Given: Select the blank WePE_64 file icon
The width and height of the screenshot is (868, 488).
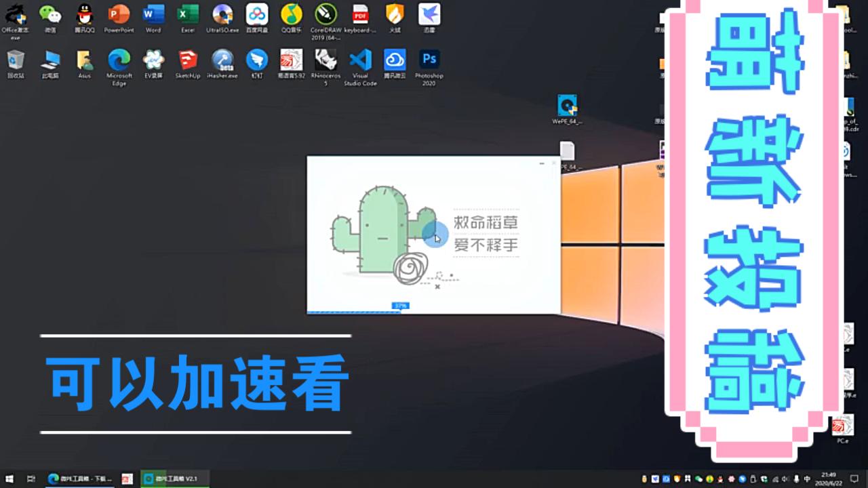Looking at the screenshot, I should point(567,156).
